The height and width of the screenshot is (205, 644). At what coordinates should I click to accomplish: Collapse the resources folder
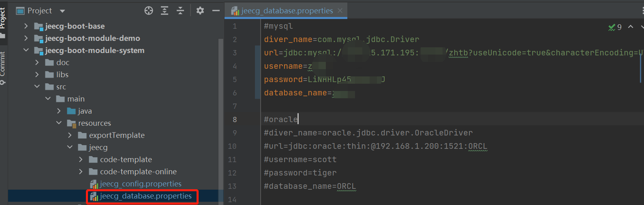(59, 123)
